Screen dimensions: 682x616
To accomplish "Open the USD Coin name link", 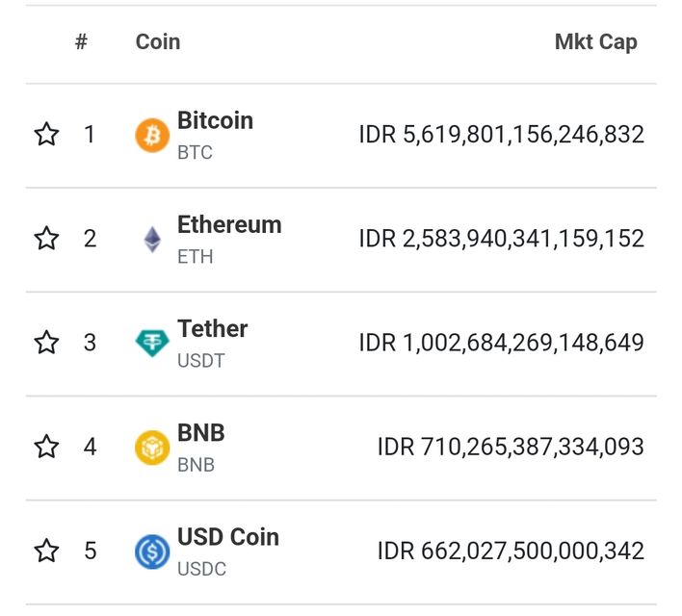I will 227,537.
